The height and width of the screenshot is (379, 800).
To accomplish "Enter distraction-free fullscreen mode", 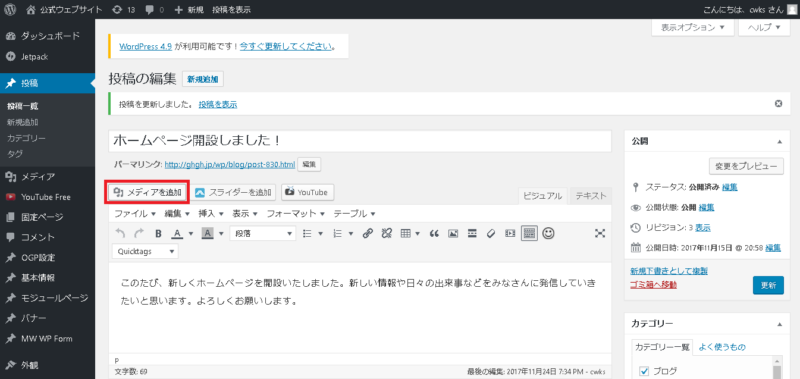I will point(600,234).
